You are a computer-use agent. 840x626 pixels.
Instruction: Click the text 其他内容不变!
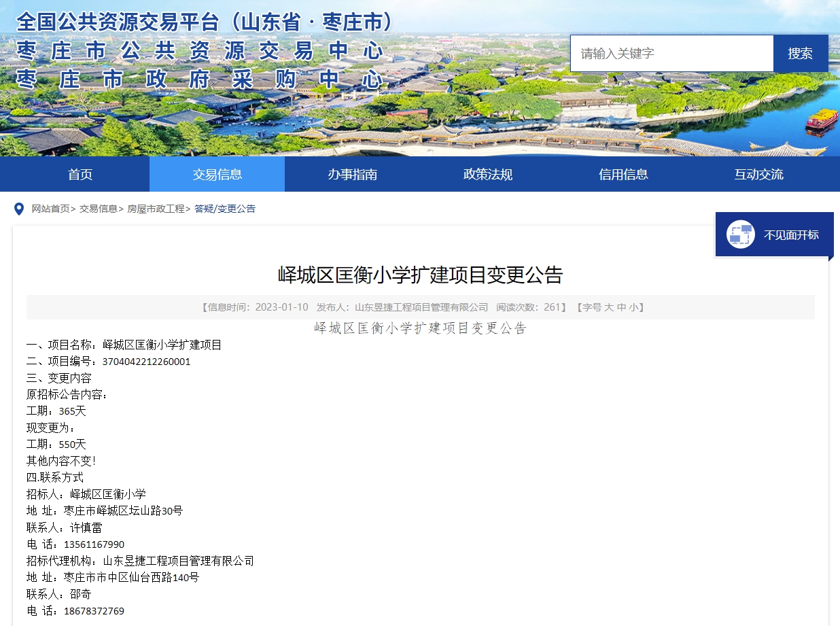(61, 461)
